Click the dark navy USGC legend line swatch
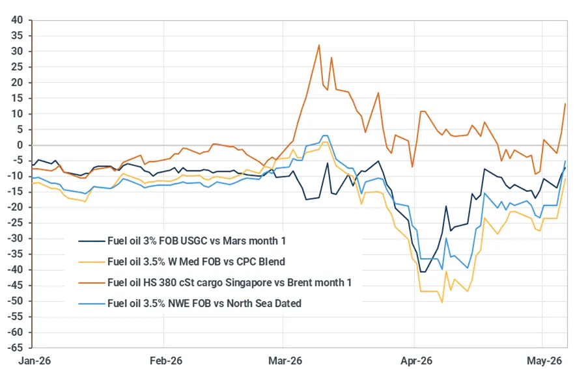Screen dimensions: 588x369 click(92, 241)
